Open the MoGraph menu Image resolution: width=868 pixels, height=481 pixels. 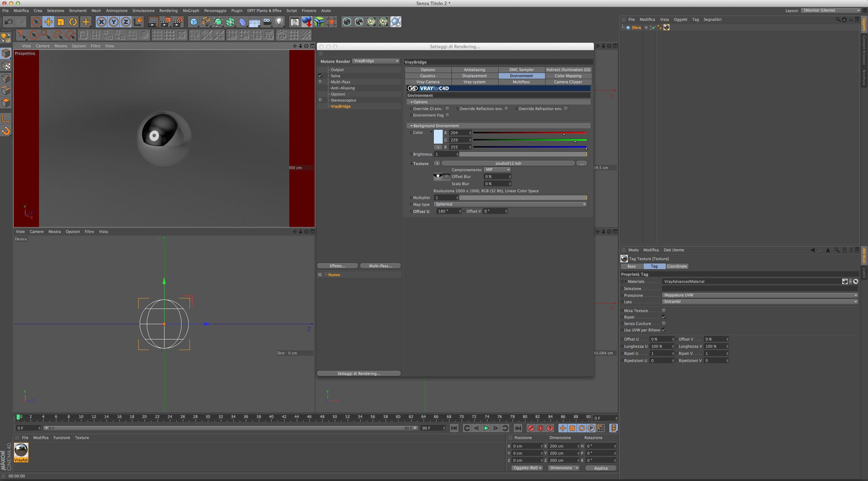191,11
